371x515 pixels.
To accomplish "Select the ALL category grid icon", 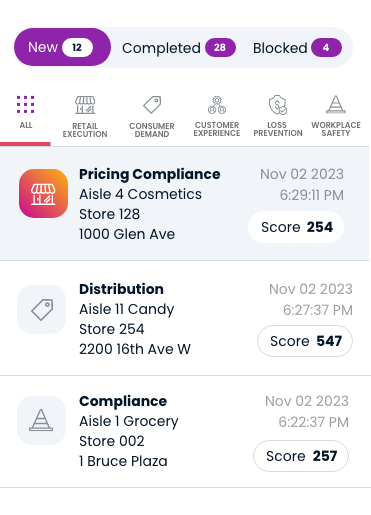I will [x=25, y=105].
